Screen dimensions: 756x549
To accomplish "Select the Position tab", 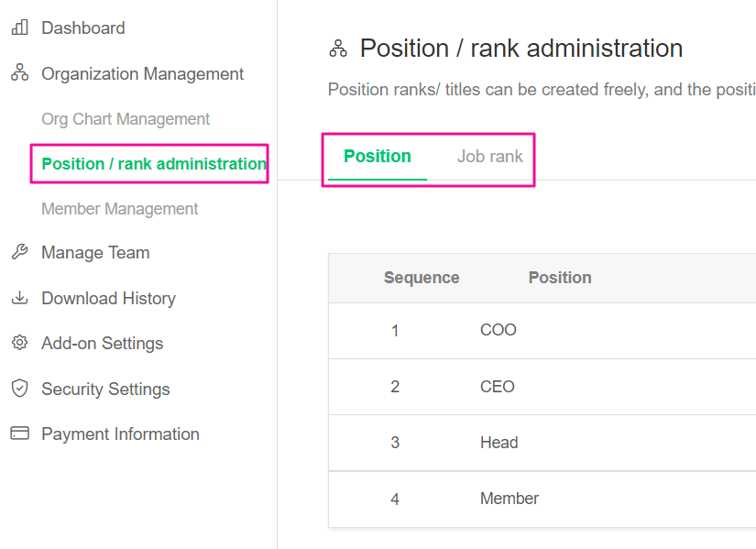I will 378,157.
